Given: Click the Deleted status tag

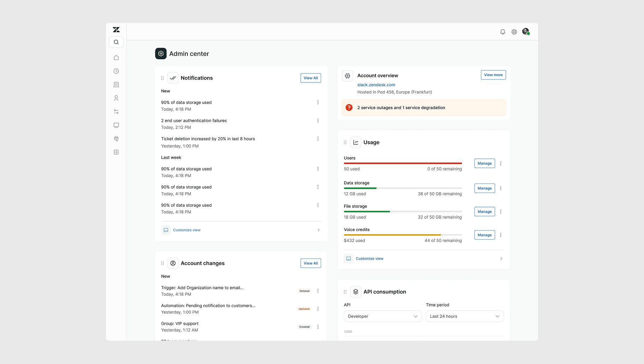Looking at the screenshot, I should (305, 291).
